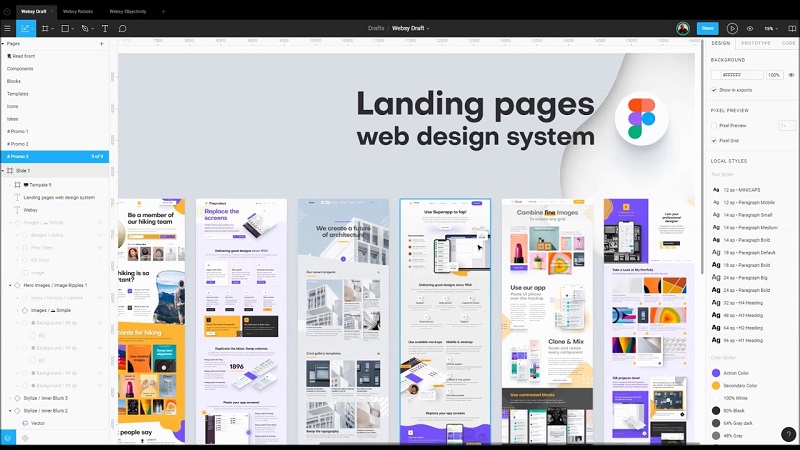Select the Comment tool

pyautogui.click(x=122, y=28)
